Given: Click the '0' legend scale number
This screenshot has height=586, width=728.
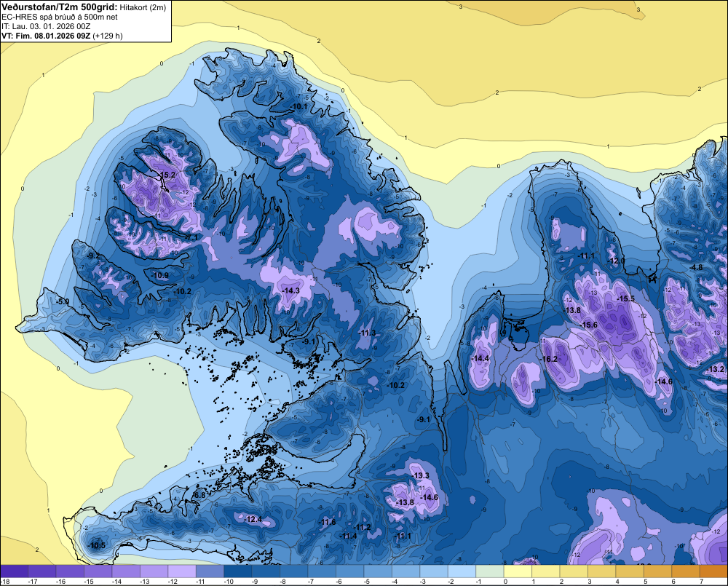Looking at the screenshot, I should pyautogui.click(x=506, y=582).
